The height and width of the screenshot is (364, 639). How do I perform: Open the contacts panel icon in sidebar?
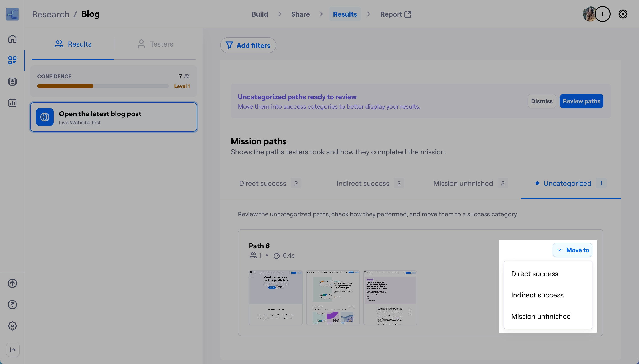tap(12, 82)
